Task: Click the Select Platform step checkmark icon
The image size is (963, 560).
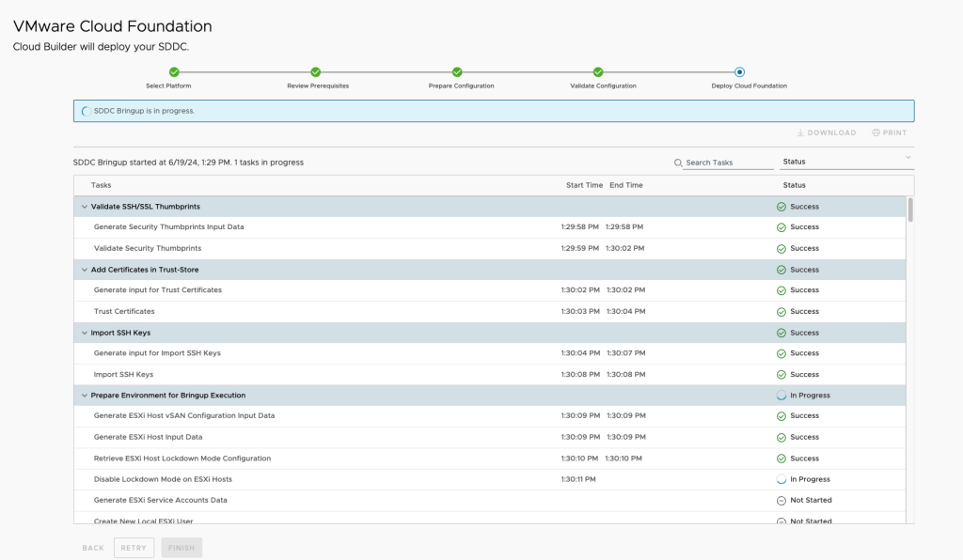Action: point(174,72)
